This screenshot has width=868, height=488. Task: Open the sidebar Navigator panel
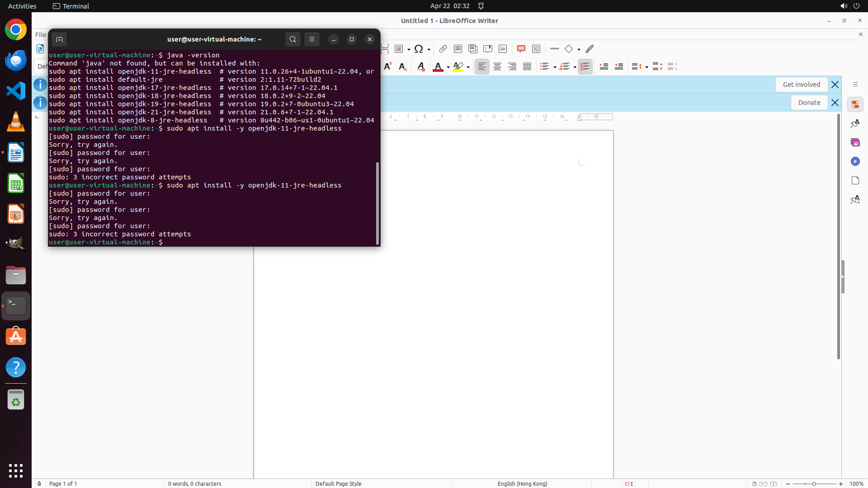coord(855,161)
